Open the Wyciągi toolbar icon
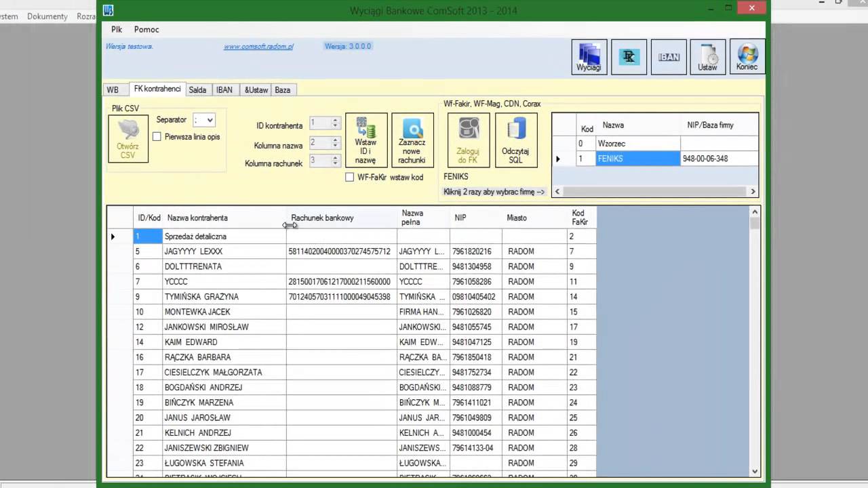The width and height of the screenshot is (868, 488). click(589, 57)
